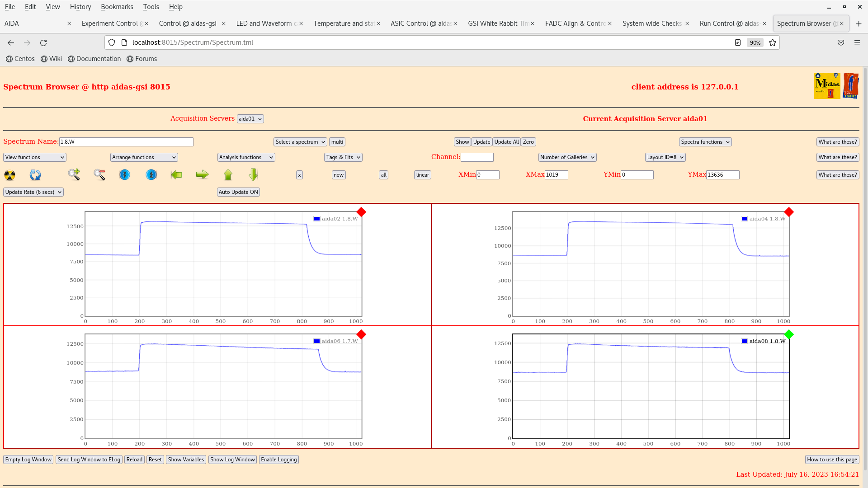Click the green up arrow icon
The height and width of the screenshot is (488, 868).
(x=228, y=174)
